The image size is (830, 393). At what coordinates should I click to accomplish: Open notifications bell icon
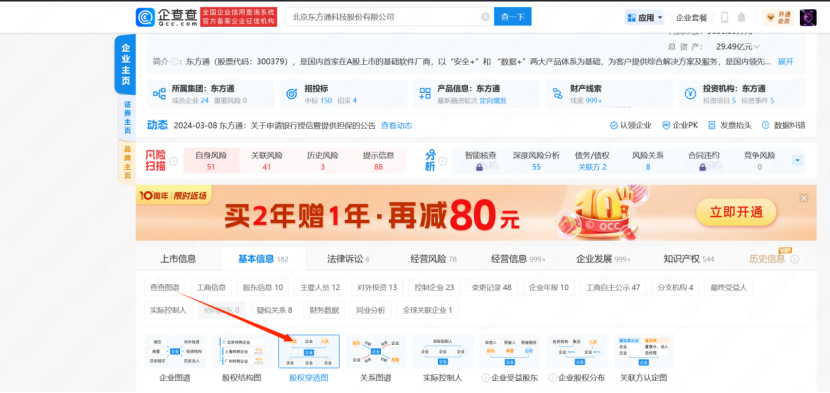tap(741, 17)
